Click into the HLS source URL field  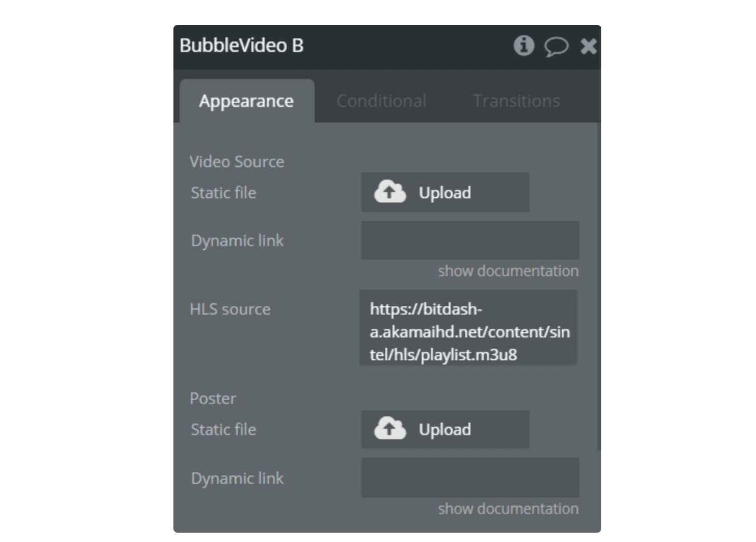pyautogui.click(x=468, y=328)
